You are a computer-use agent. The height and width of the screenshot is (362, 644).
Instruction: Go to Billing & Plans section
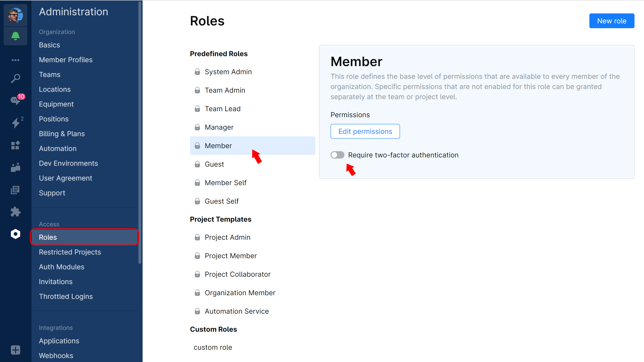pos(62,134)
